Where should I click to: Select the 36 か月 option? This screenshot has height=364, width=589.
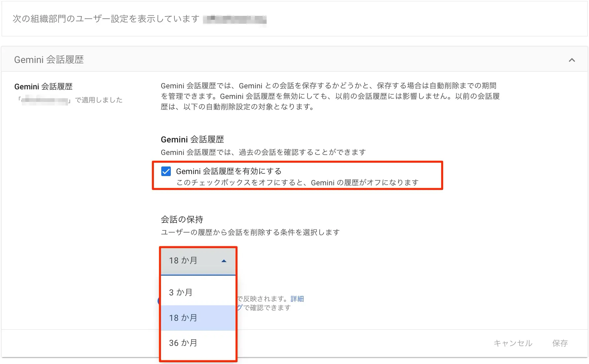point(198,343)
